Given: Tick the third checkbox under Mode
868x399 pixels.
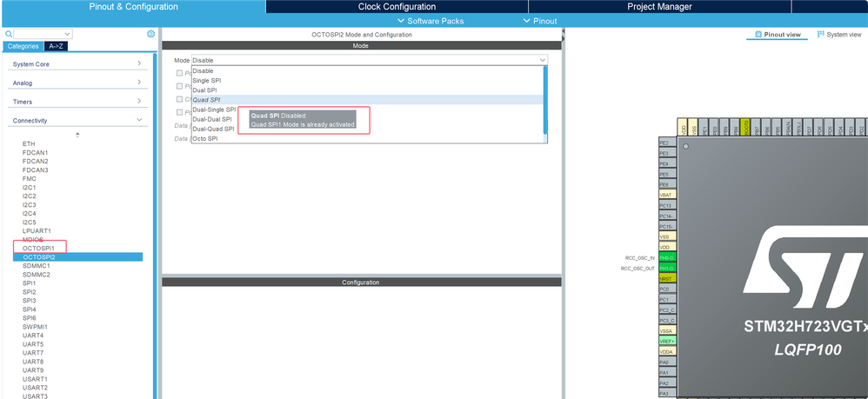Looking at the screenshot, I should 179,99.
